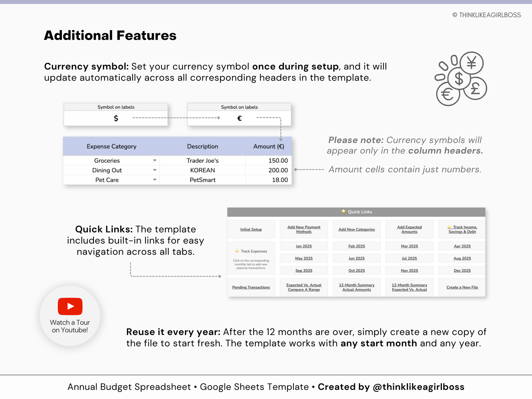Image resolution: width=532 pixels, height=399 pixels.
Task: Navigate to the Jan 2025 tab link
Action: (304, 246)
